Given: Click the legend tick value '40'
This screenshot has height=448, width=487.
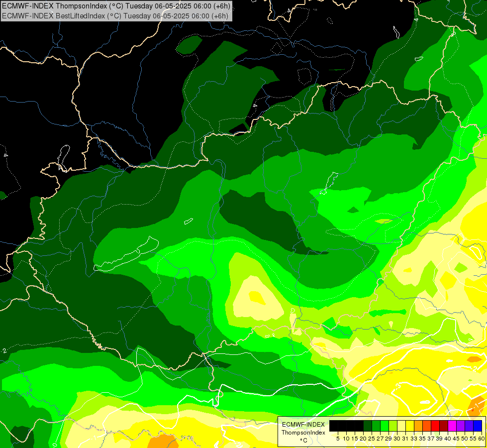Looking at the screenshot, I should 448,439.
